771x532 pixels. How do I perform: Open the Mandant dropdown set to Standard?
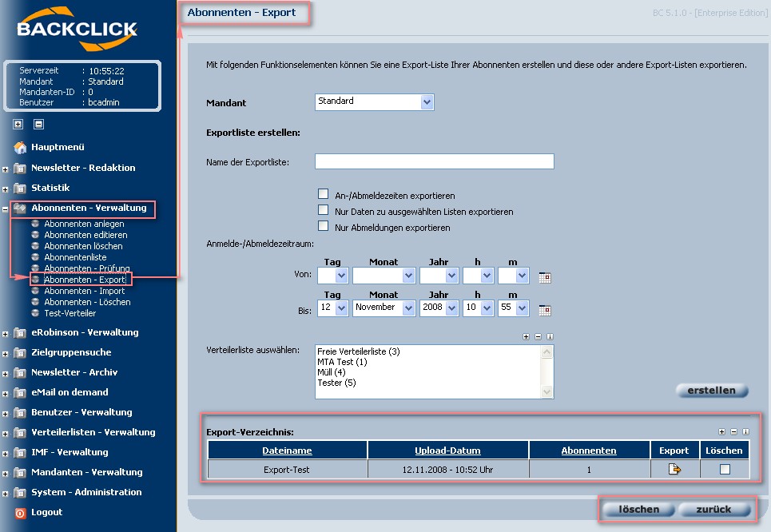(374, 101)
